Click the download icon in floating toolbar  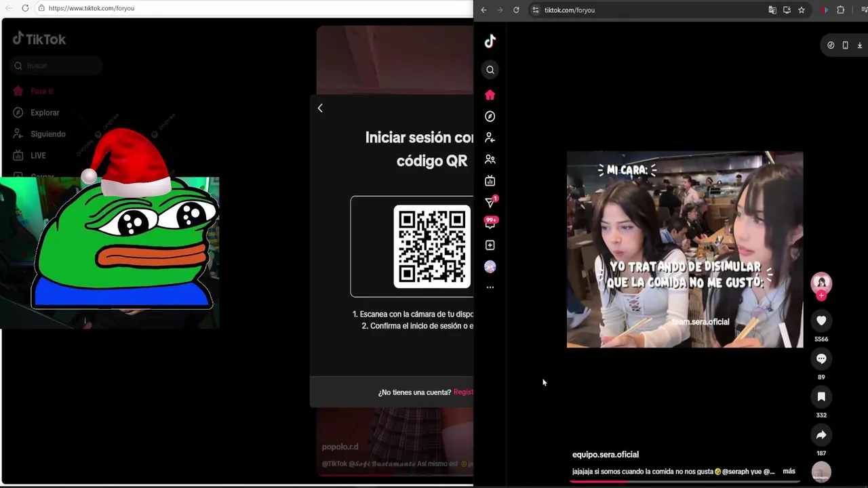(859, 45)
